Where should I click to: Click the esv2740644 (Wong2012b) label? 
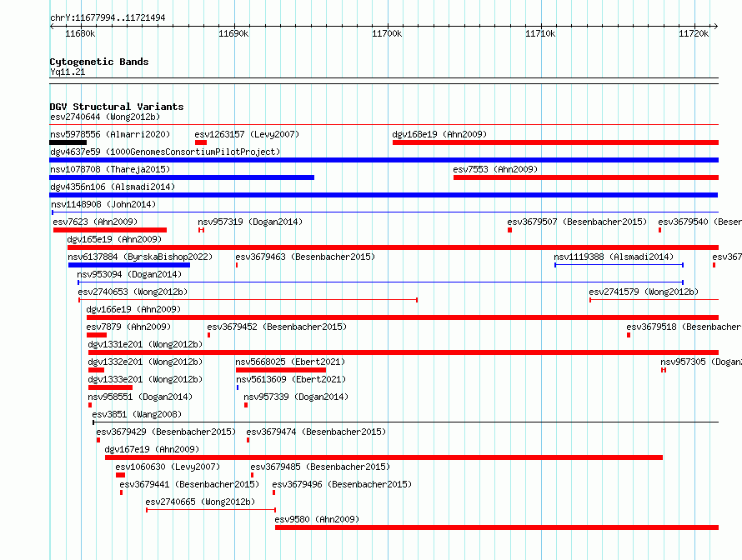105,117
